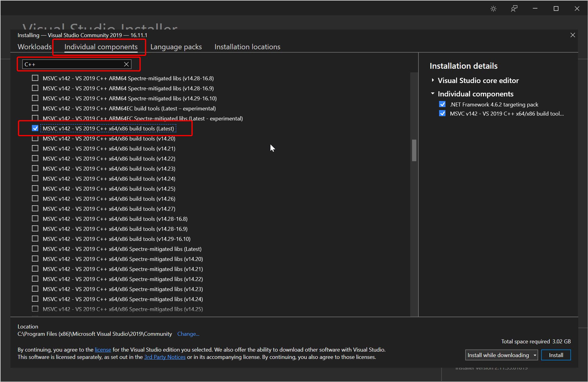Select row x64/x86 build tools (v14.28-16.8)
Image resolution: width=588 pixels, height=382 pixels.
click(x=115, y=219)
